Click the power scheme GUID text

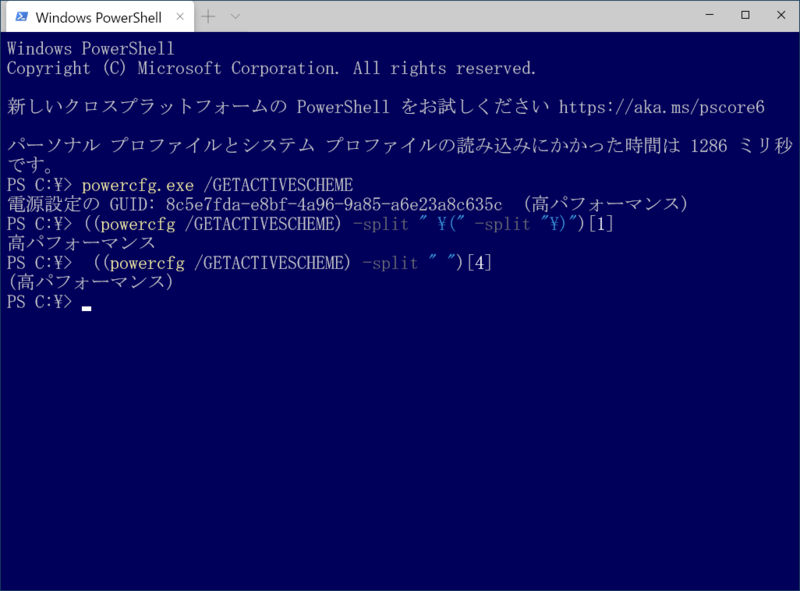pyautogui.click(x=334, y=205)
